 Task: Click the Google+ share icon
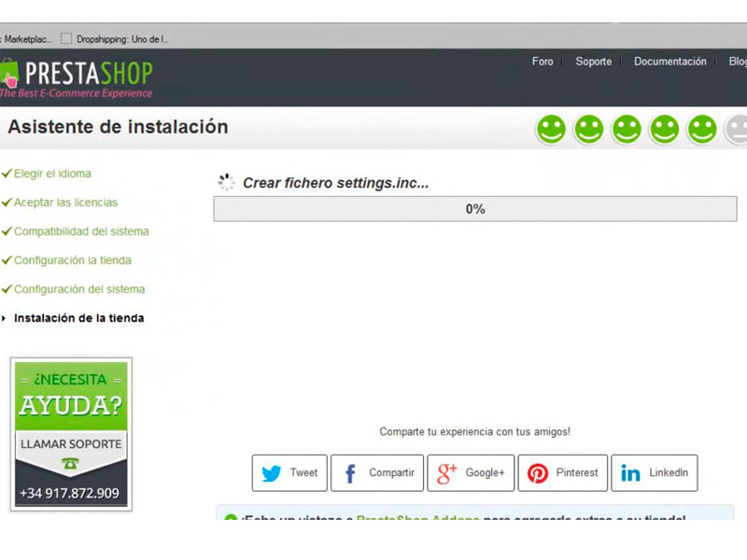(445, 473)
